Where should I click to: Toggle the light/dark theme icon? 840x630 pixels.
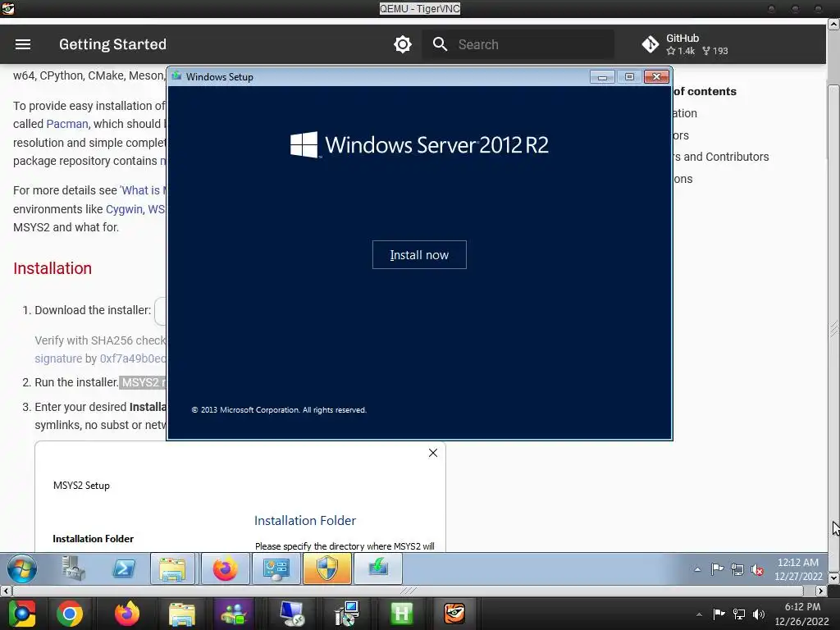402,44
